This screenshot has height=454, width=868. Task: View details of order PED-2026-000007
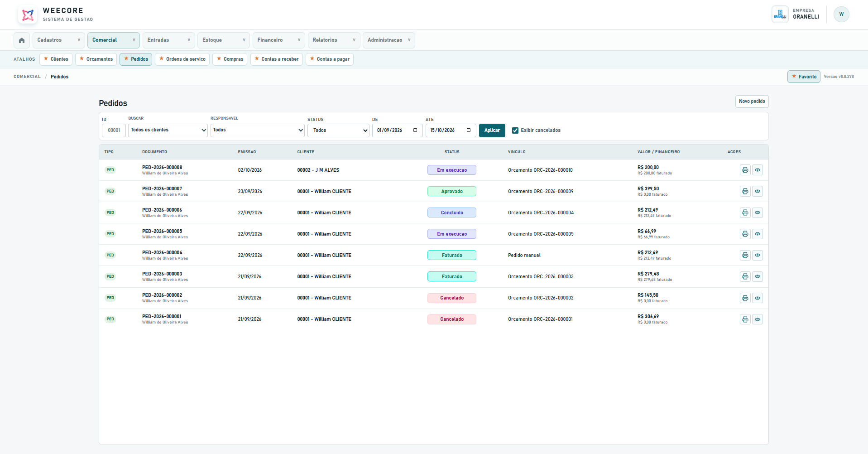(758, 191)
